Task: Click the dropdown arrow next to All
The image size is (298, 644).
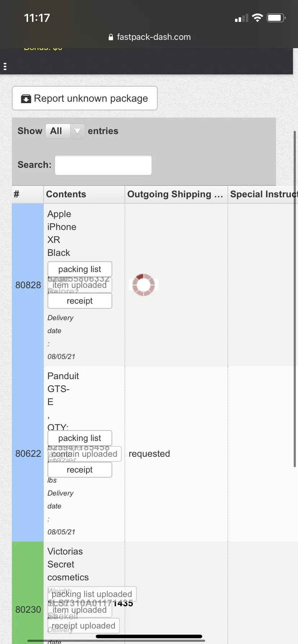Action: click(77, 132)
